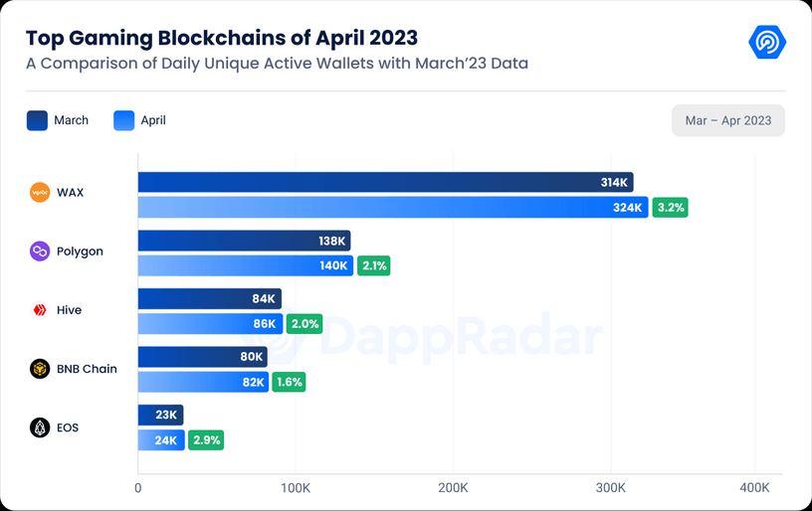Select the WAX March bar showing 314K
The image size is (812, 511).
click(x=386, y=182)
